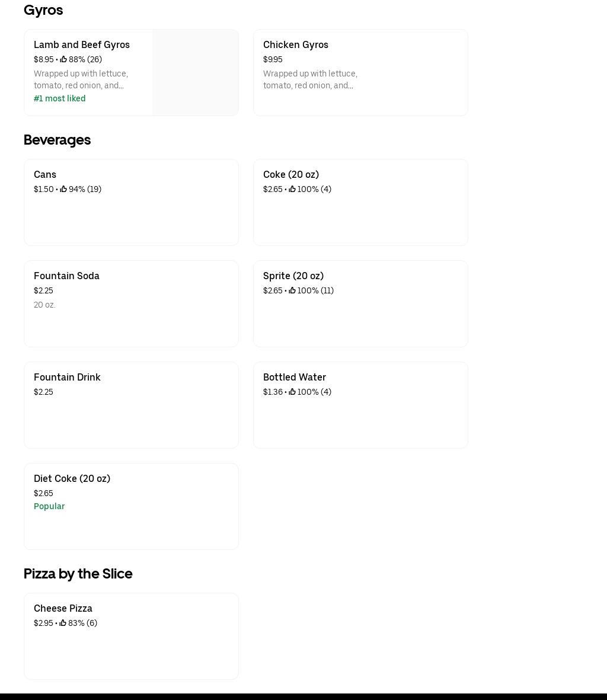Select the Coke (20 oz) title

(291, 175)
